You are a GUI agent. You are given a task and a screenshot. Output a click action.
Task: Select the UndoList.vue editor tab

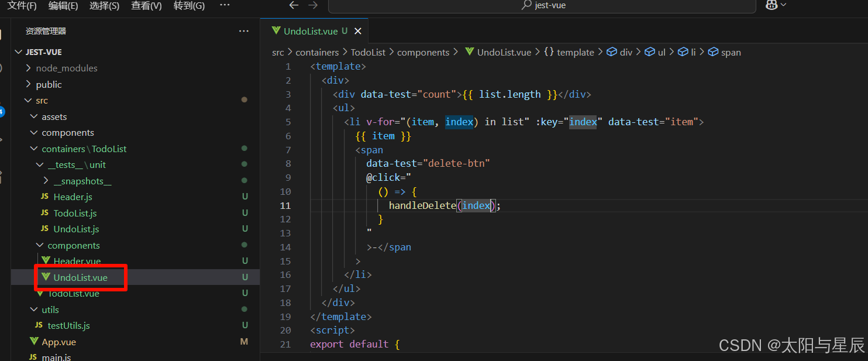314,31
